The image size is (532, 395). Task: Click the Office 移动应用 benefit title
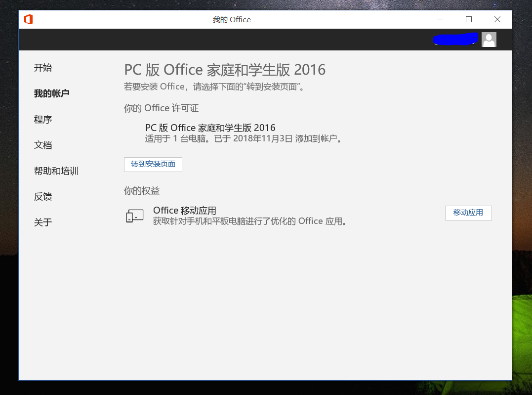185,211
